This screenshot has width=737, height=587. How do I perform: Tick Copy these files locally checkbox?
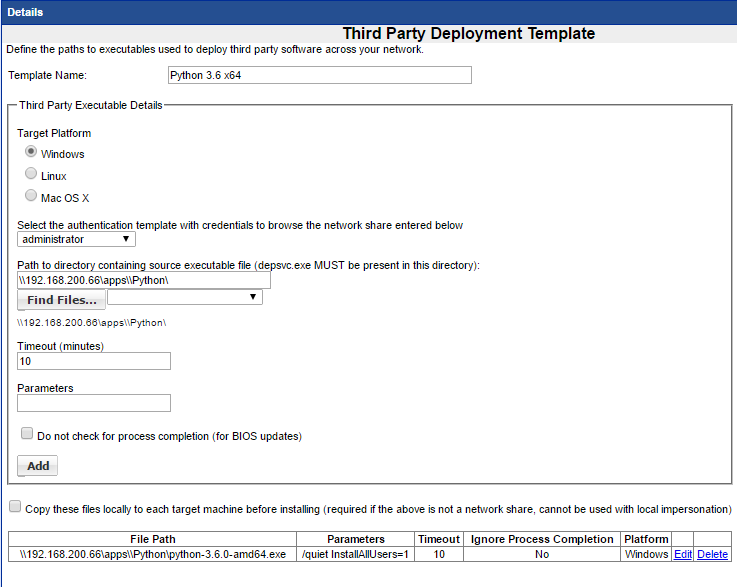[14, 508]
